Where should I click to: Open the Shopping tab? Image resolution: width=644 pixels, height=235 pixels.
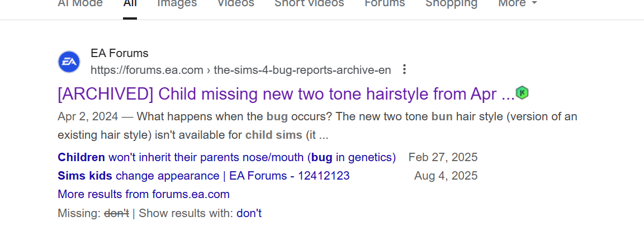click(x=451, y=3)
